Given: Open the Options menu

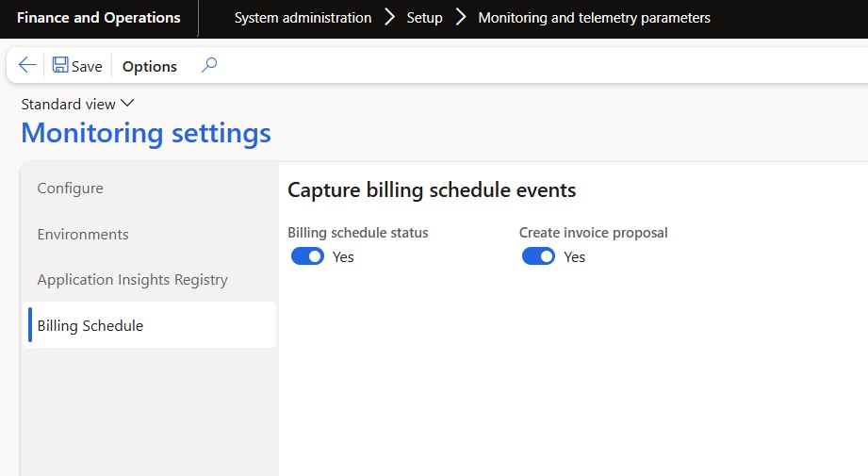Looking at the screenshot, I should 150,66.
